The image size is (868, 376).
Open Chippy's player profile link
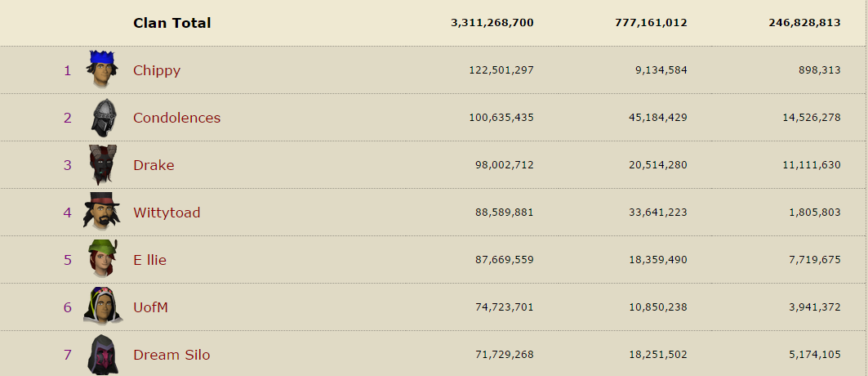click(157, 70)
